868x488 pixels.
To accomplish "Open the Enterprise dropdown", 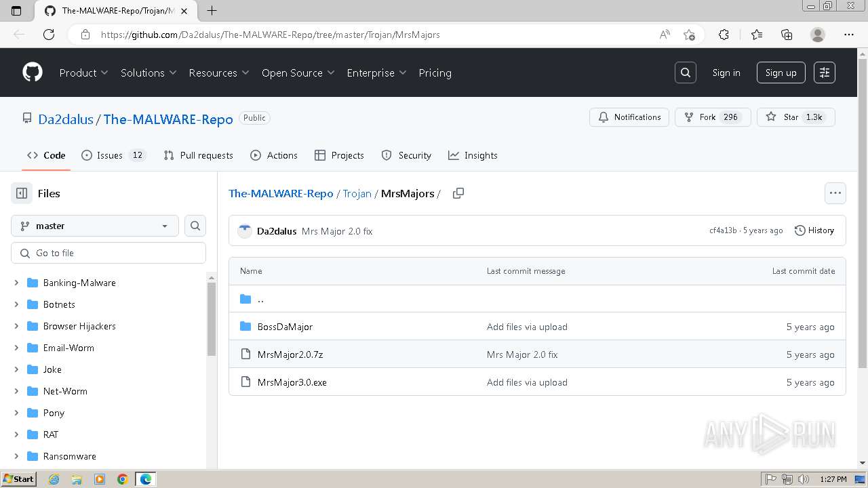I will click(x=376, y=73).
